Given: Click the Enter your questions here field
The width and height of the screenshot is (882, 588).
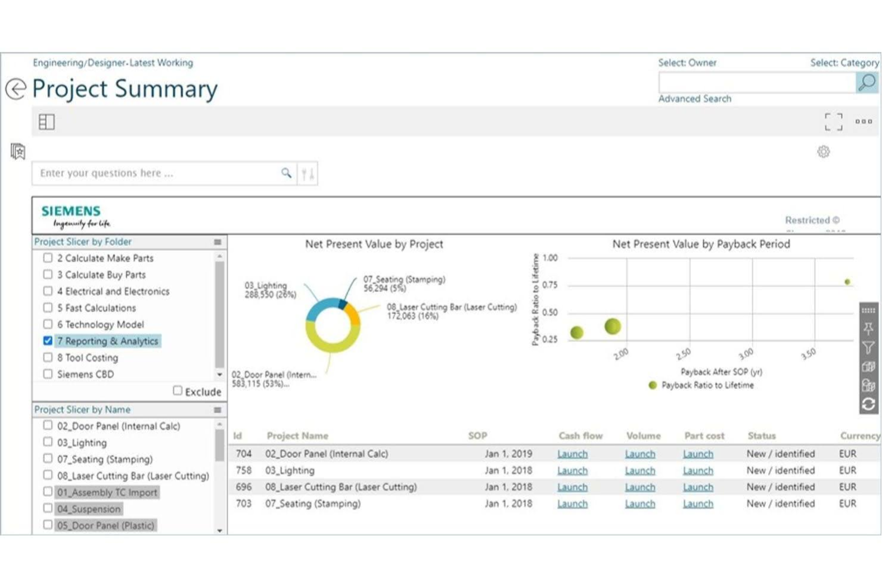Looking at the screenshot, I should [149, 173].
